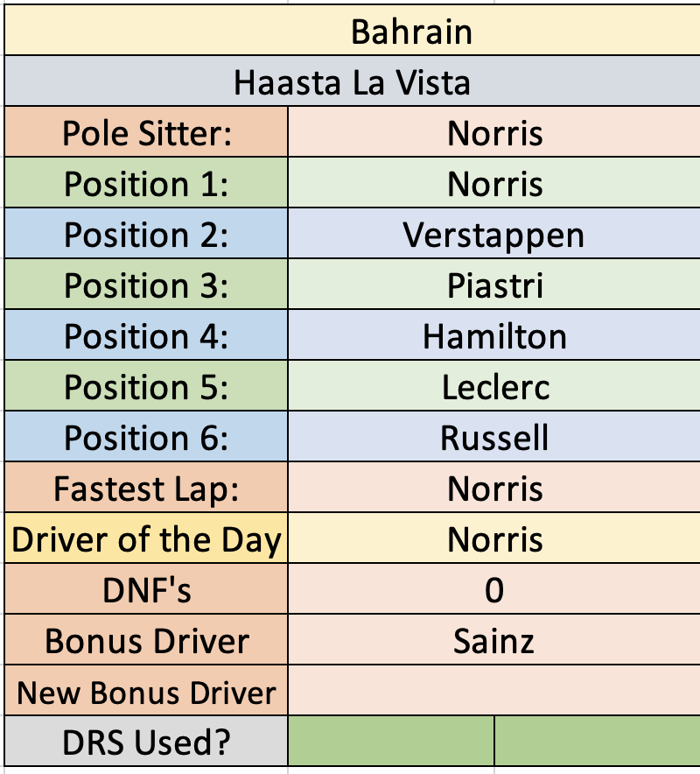The height and width of the screenshot is (774, 700).
Task: Select the Piastri cell
Action: [x=494, y=285]
